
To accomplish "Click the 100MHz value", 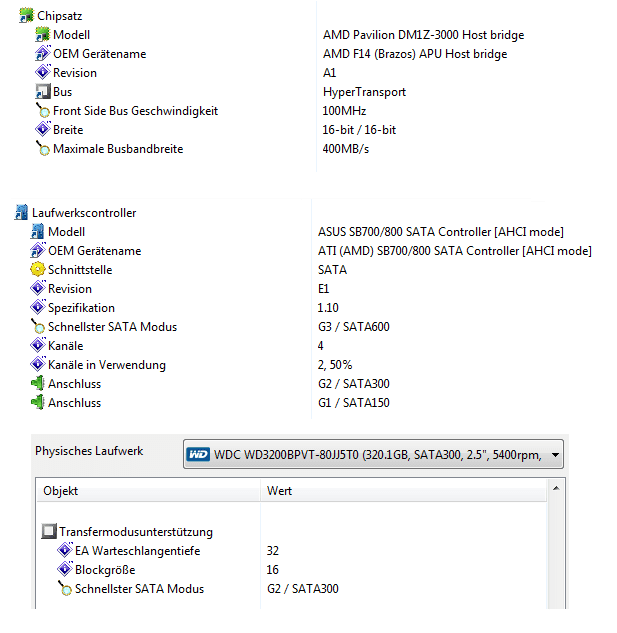I will 344,111.
